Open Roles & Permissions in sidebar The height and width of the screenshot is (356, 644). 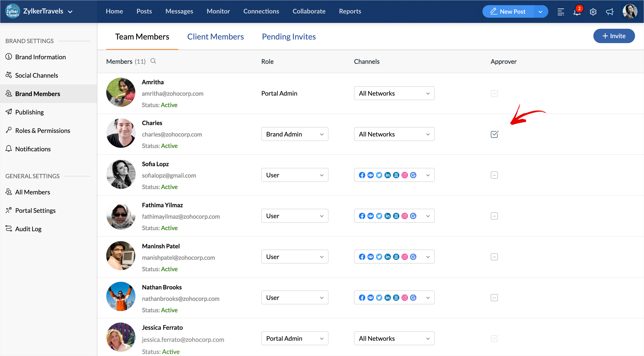pyautogui.click(x=43, y=130)
